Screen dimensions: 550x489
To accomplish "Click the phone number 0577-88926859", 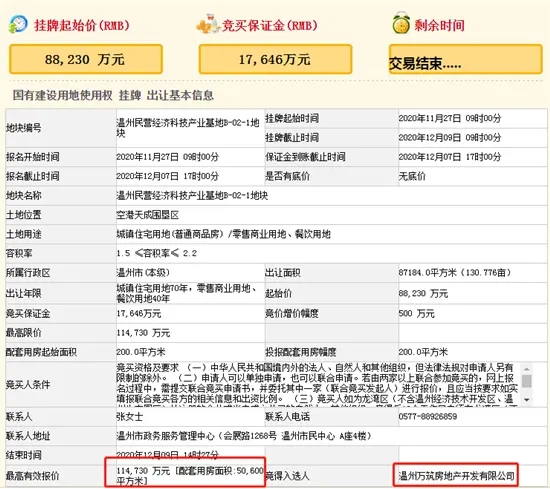I will [x=428, y=417].
